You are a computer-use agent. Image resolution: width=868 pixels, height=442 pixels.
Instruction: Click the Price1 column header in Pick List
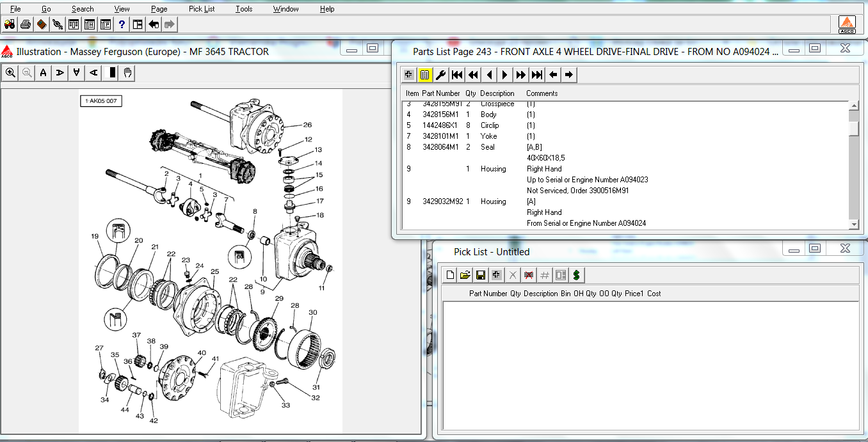click(x=634, y=294)
